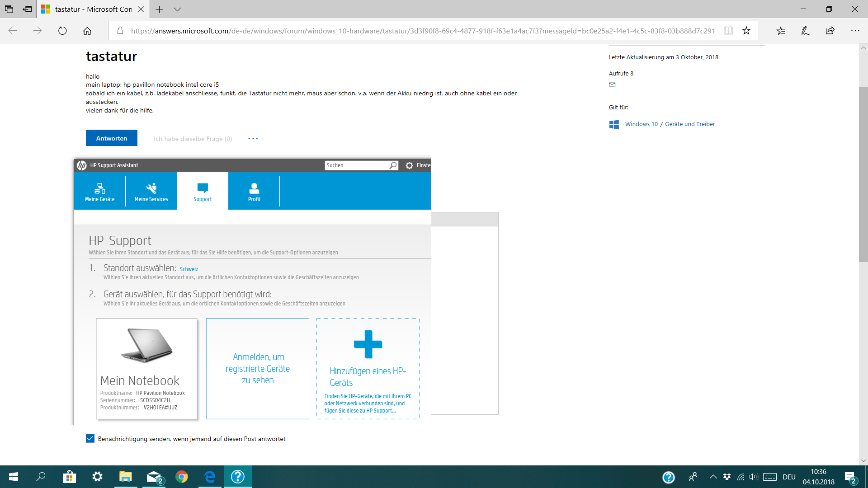Open the Windows 10 category link
The image size is (868, 488).
coord(642,124)
